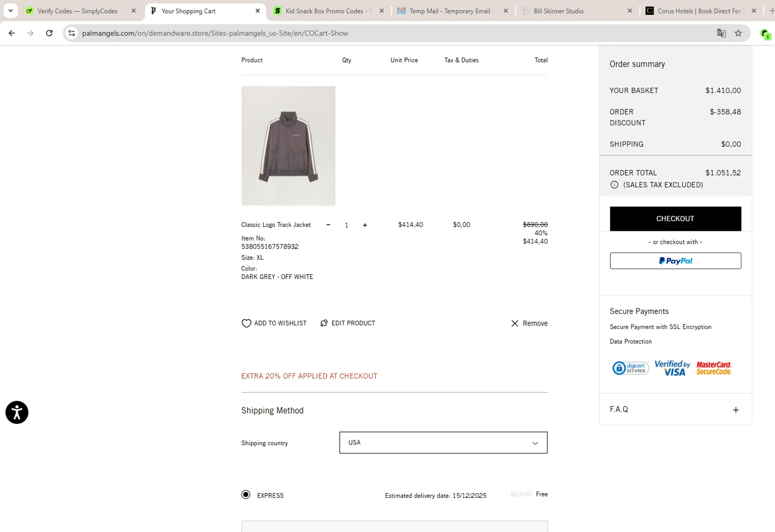The width and height of the screenshot is (775, 532).
Task: Open the track jacket product image
Action: point(288,146)
